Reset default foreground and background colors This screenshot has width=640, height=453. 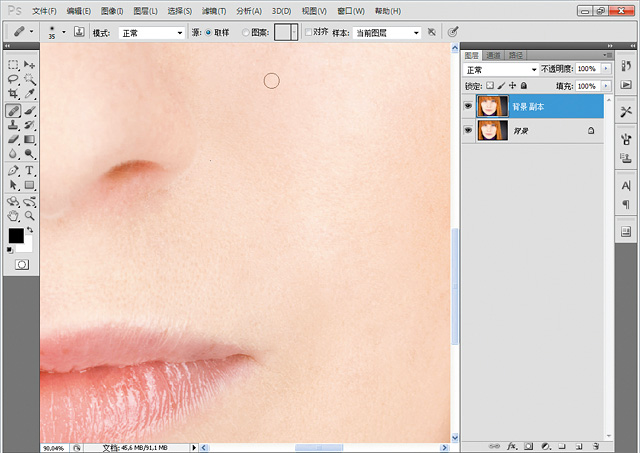[x=10, y=250]
